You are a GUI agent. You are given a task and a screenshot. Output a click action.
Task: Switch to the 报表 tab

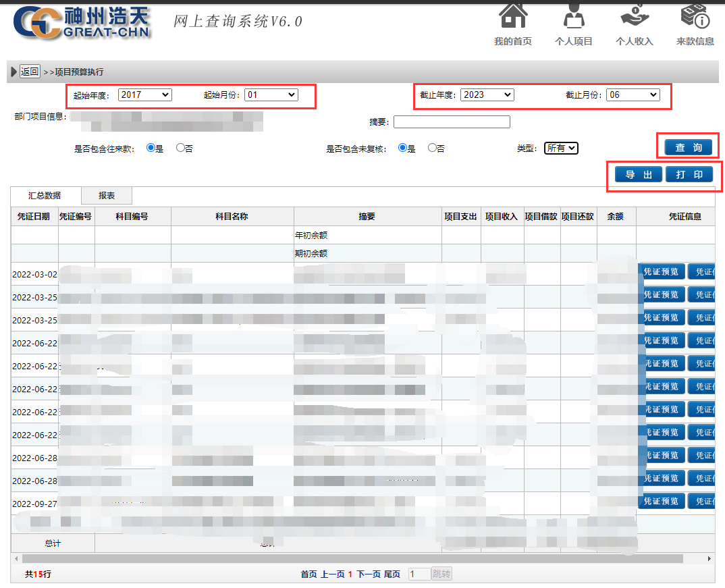(x=105, y=194)
